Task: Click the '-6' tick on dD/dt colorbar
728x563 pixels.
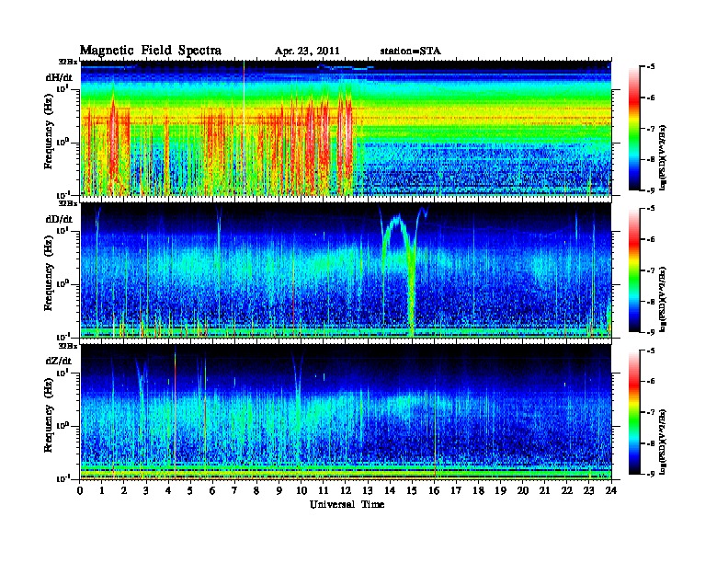Action: click(x=651, y=240)
